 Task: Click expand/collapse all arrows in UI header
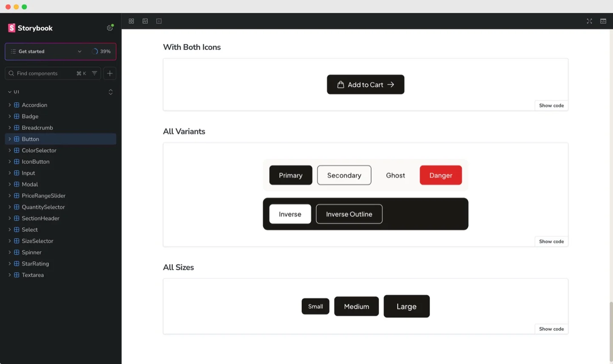[111, 92]
